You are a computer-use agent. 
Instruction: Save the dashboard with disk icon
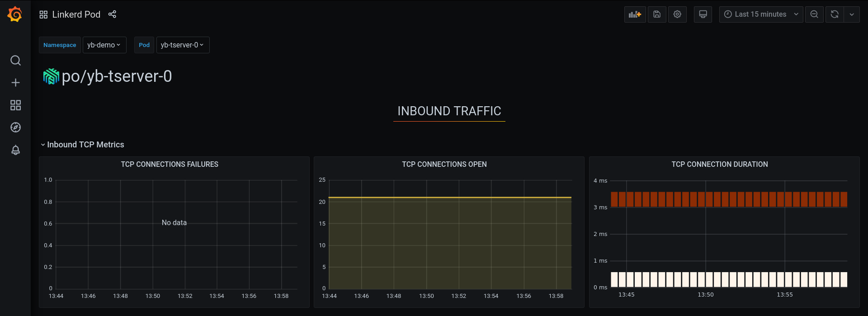(657, 14)
